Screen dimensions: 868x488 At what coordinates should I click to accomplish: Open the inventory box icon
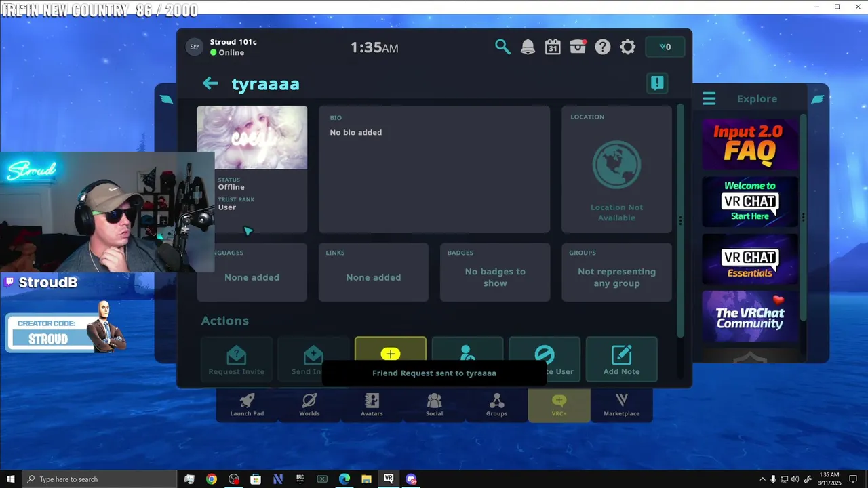click(x=578, y=47)
